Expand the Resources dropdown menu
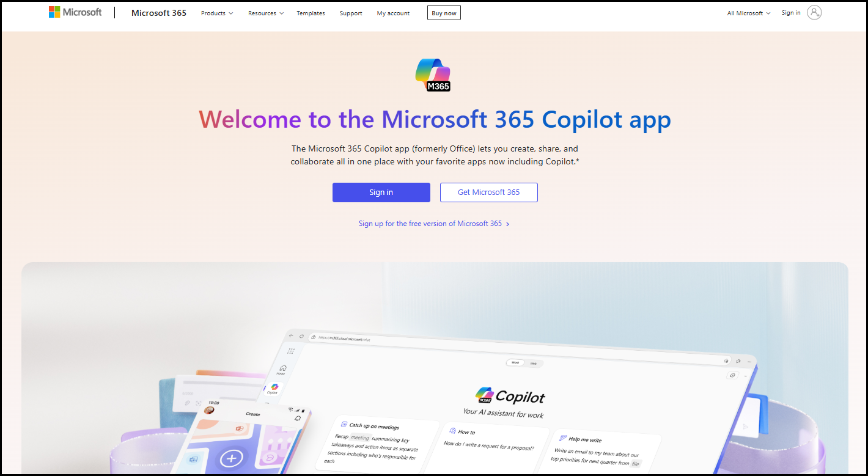Viewport: 868px width, 476px height. coord(266,13)
